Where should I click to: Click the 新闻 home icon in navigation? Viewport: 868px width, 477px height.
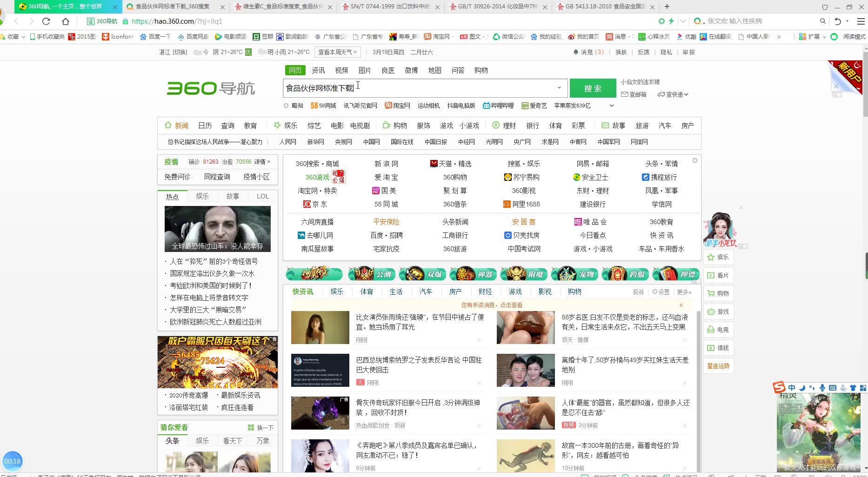168,125
